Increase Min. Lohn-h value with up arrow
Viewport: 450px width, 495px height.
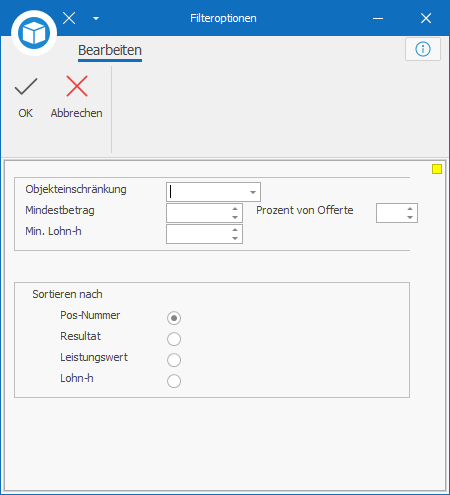pos(235,230)
